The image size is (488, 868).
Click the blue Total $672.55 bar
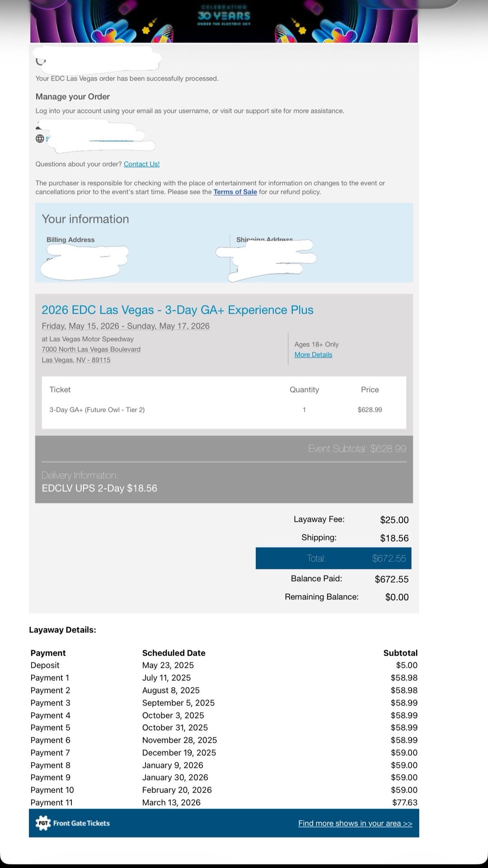pos(333,558)
